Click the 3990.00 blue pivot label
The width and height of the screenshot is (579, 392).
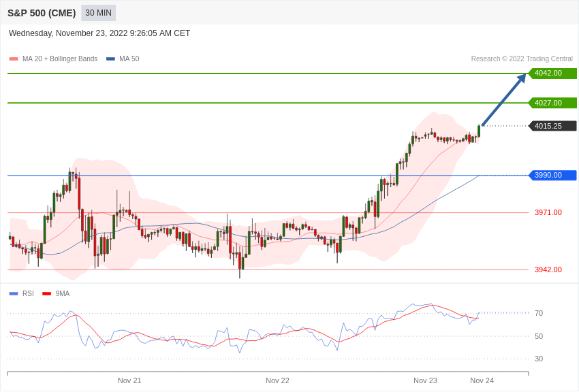(553, 175)
